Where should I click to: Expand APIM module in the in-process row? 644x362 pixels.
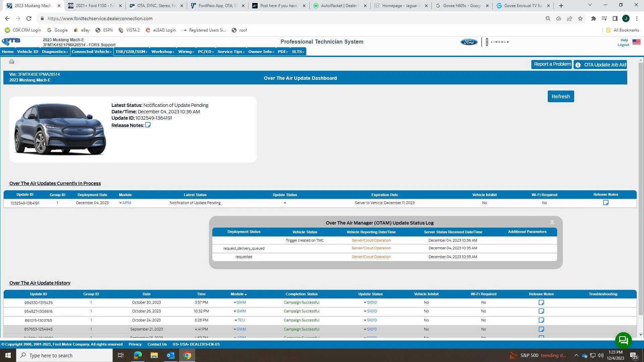(x=125, y=203)
